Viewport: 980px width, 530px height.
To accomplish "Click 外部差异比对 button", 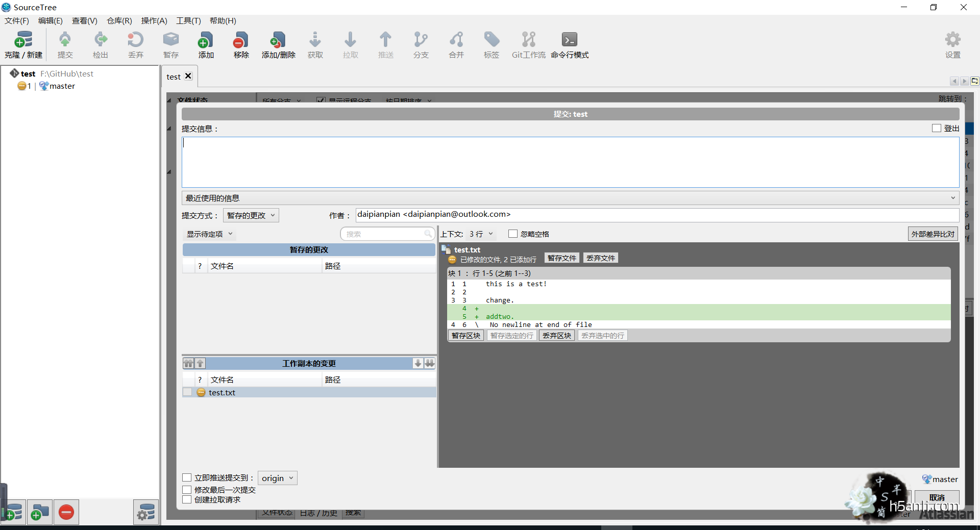I will [933, 234].
